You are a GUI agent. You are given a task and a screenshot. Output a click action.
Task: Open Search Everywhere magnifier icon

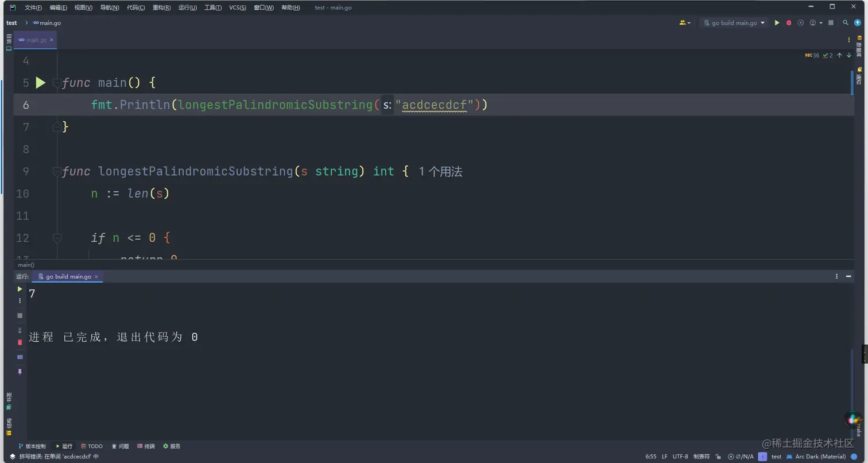(846, 23)
